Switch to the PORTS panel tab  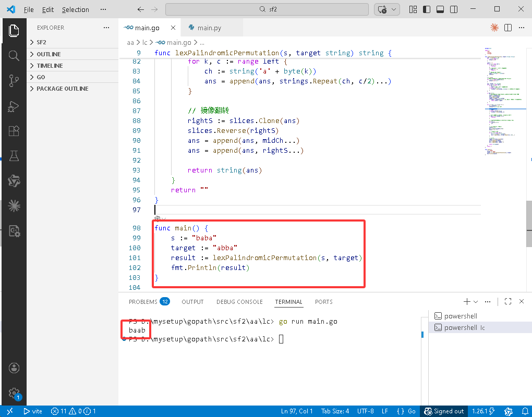click(324, 302)
